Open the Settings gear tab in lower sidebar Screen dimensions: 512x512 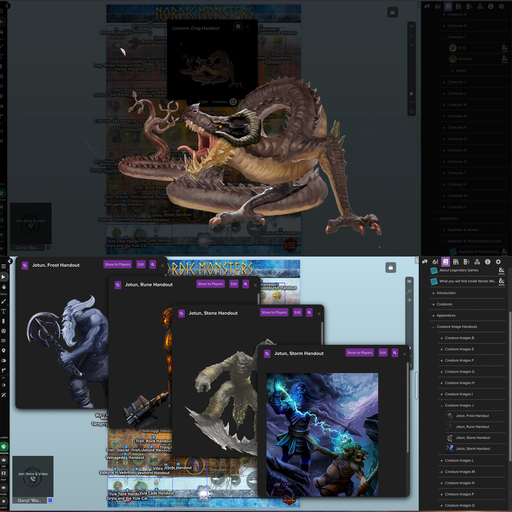(x=498, y=262)
